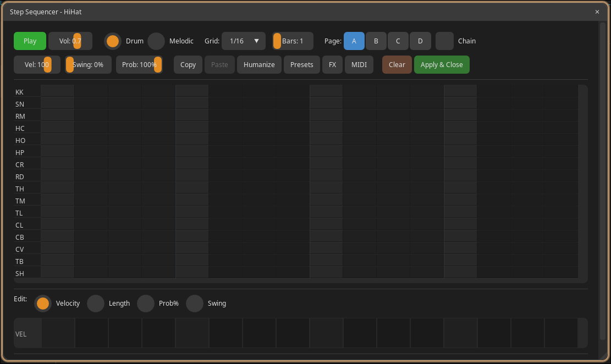Select Length edit mode
611x364 pixels.
[96, 303]
